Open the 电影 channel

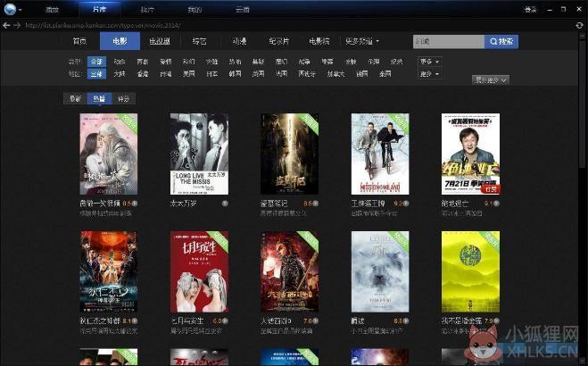coord(120,41)
